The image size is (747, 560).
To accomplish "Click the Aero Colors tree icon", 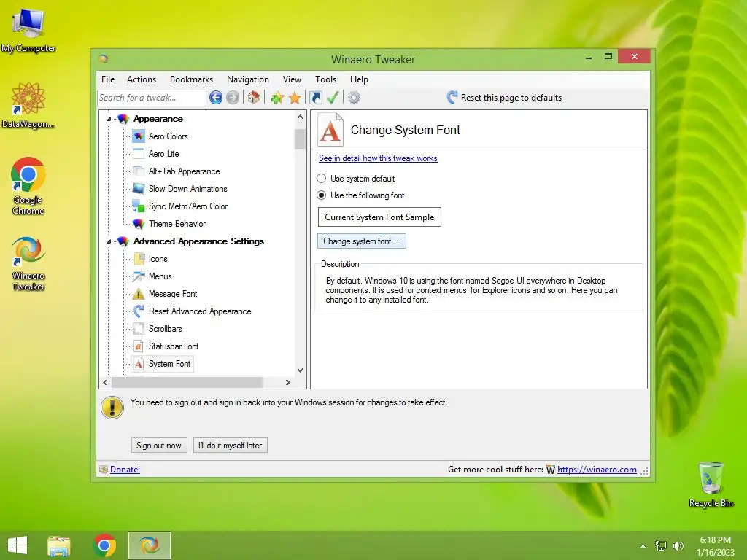I will point(139,136).
